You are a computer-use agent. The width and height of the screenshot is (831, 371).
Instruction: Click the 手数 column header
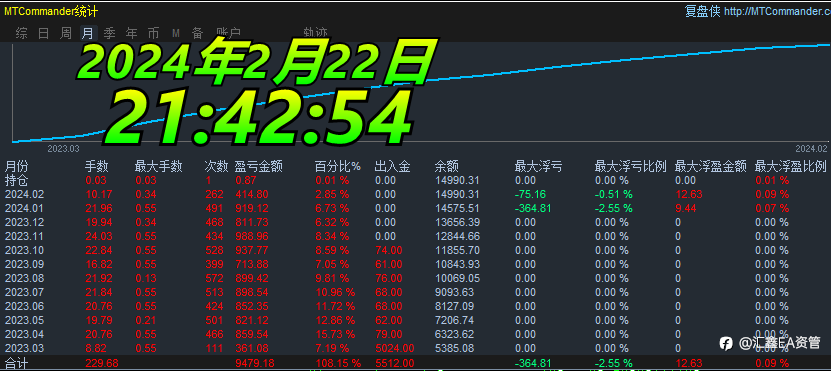click(x=96, y=166)
